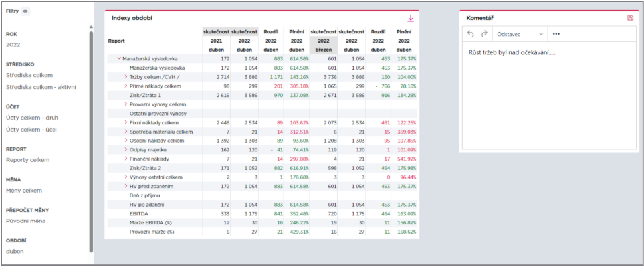Click the březen 2022 column header

[x=323, y=45]
